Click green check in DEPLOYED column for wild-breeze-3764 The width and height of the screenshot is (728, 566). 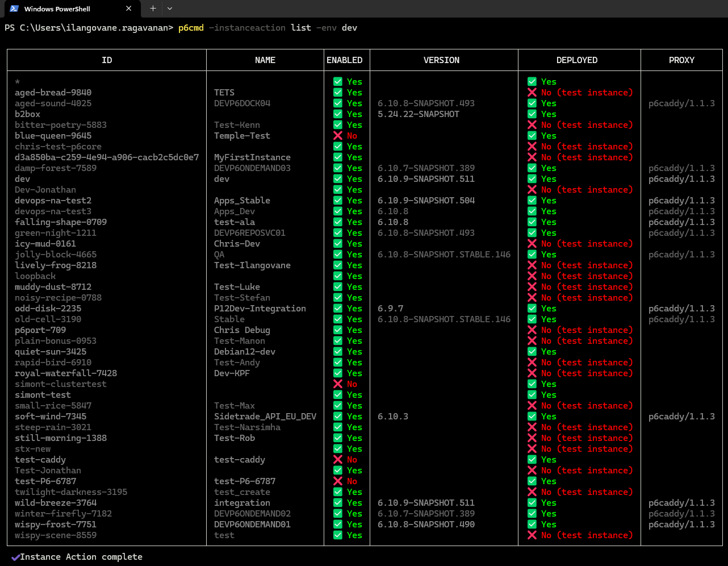pos(532,503)
